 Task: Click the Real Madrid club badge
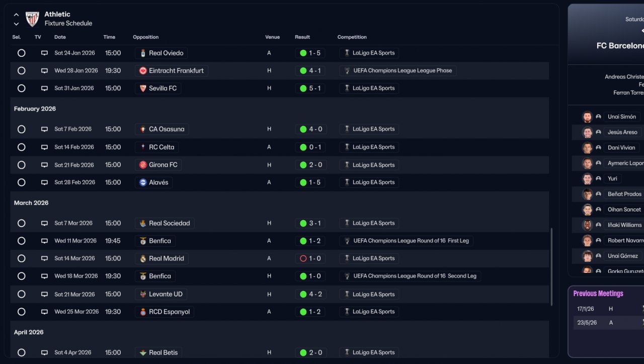tap(143, 259)
